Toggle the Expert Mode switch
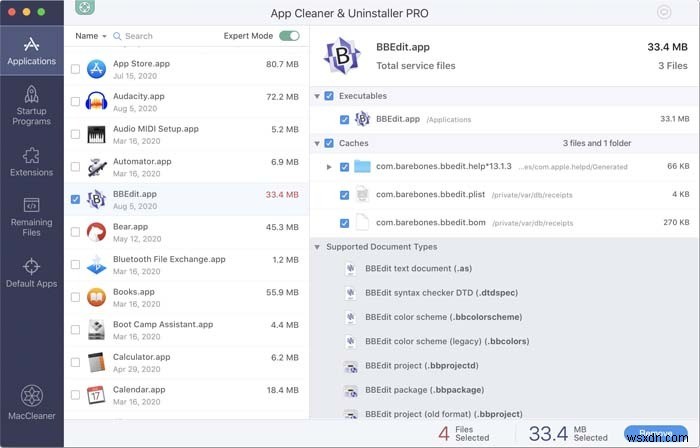700x448 pixels. tap(289, 36)
